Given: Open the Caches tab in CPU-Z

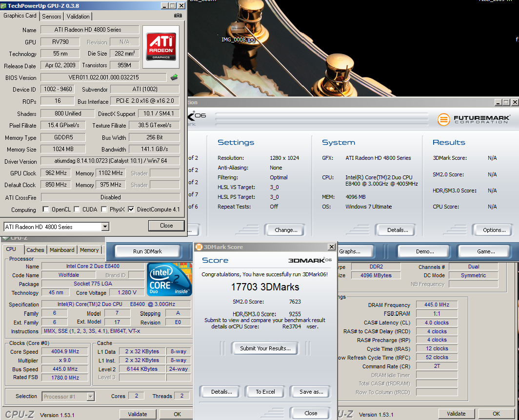Looking at the screenshot, I should [35, 250].
